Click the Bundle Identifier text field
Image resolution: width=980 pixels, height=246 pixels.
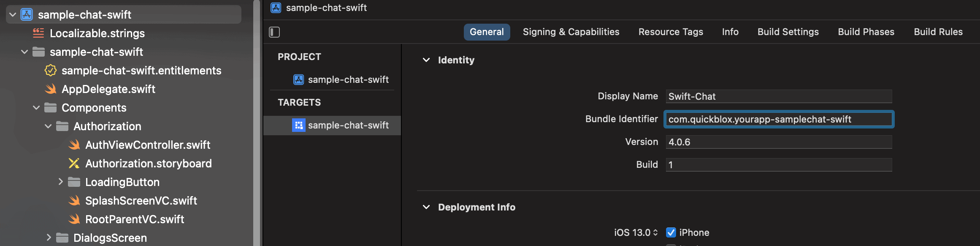click(x=779, y=119)
